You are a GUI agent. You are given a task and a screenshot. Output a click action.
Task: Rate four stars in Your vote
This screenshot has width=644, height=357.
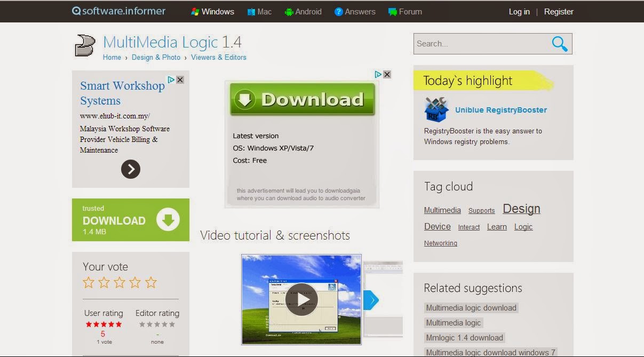[x=136, y=282]
